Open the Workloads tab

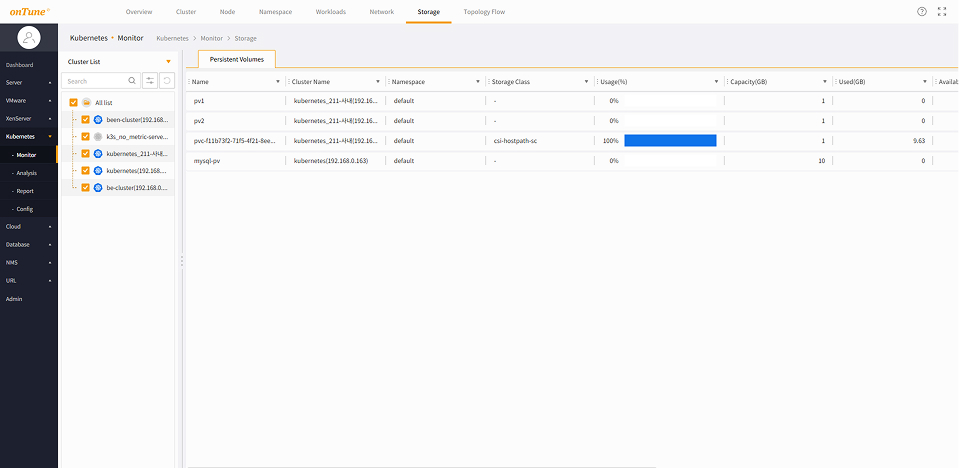click(330, 12)
